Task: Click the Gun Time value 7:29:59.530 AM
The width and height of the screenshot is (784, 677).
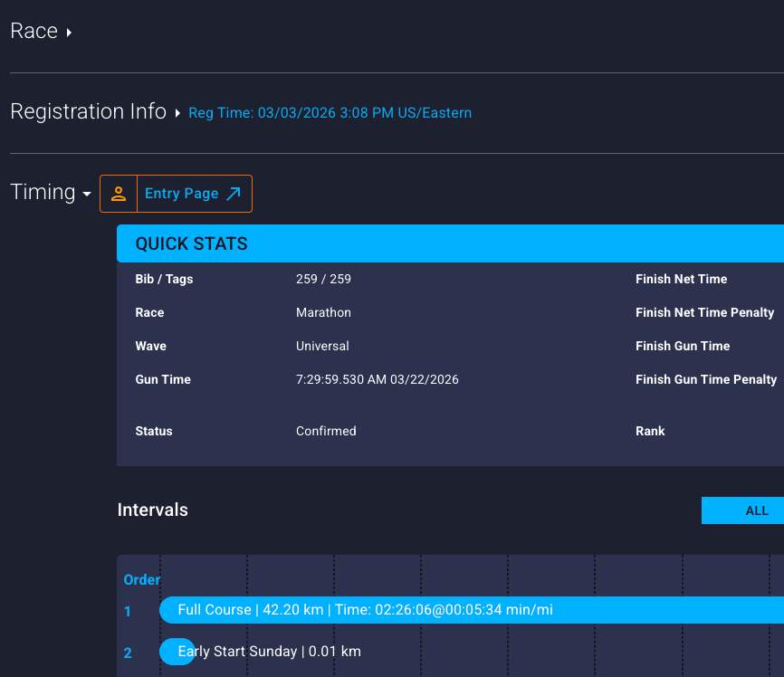Action: 377,379
